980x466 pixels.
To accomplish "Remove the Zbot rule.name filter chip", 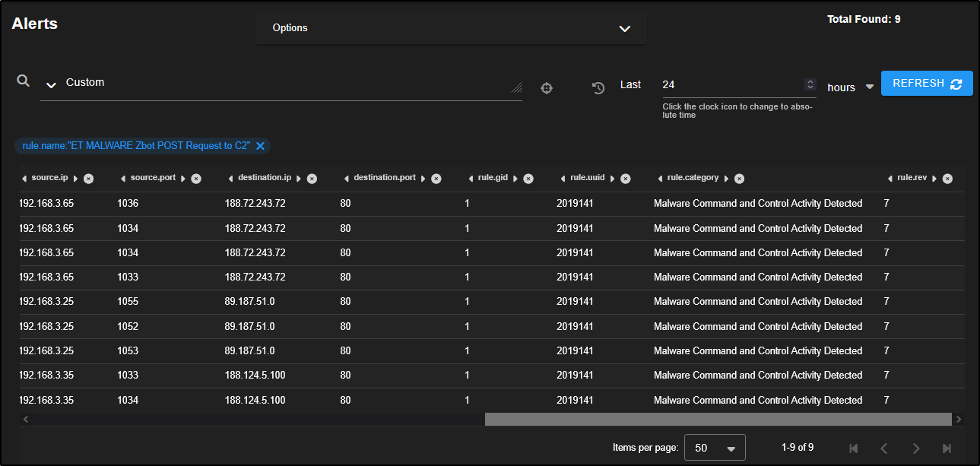I will coord(260,146).
